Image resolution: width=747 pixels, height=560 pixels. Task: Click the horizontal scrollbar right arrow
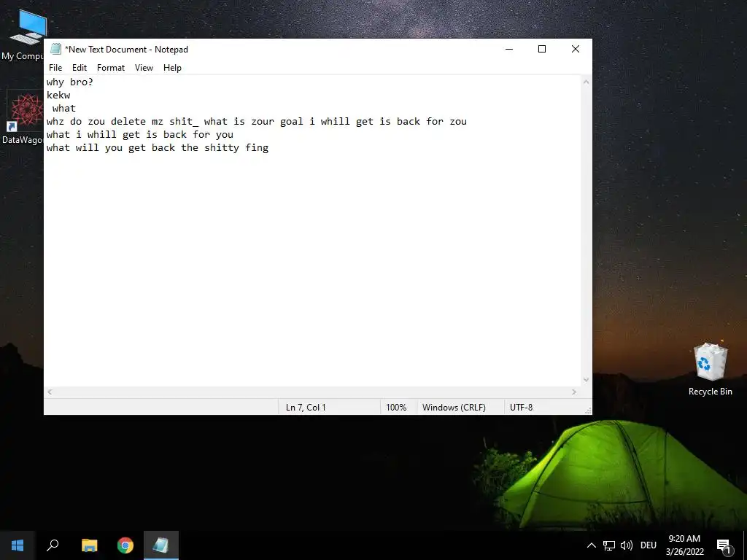[574, 392]
